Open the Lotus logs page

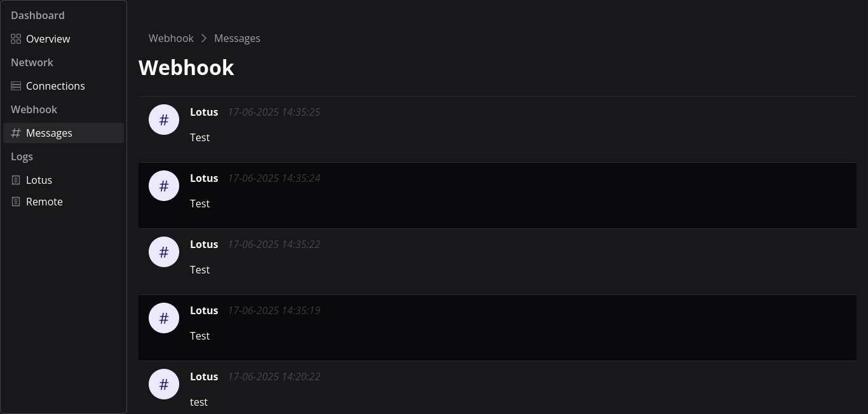pyautogui.click(x=39, y=180)
